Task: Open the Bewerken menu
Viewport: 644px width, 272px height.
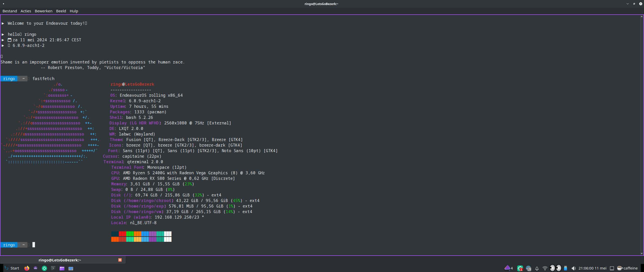Action: point(44,11)
